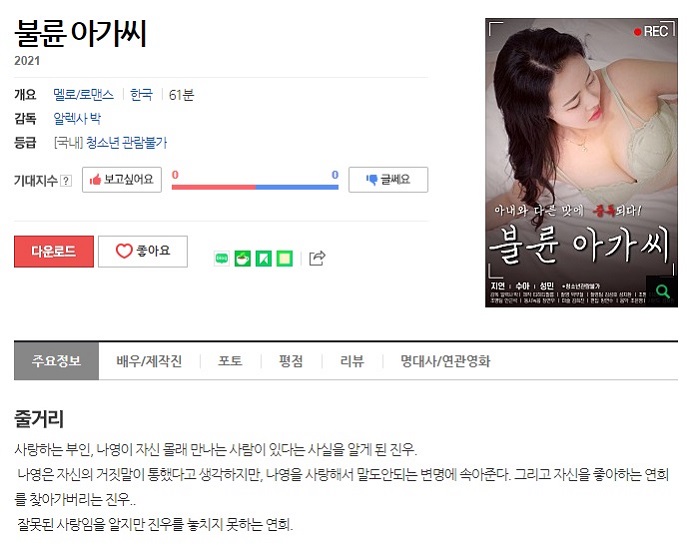Open the 포토 tab
The image size is (700, 556).
(230, 361)
